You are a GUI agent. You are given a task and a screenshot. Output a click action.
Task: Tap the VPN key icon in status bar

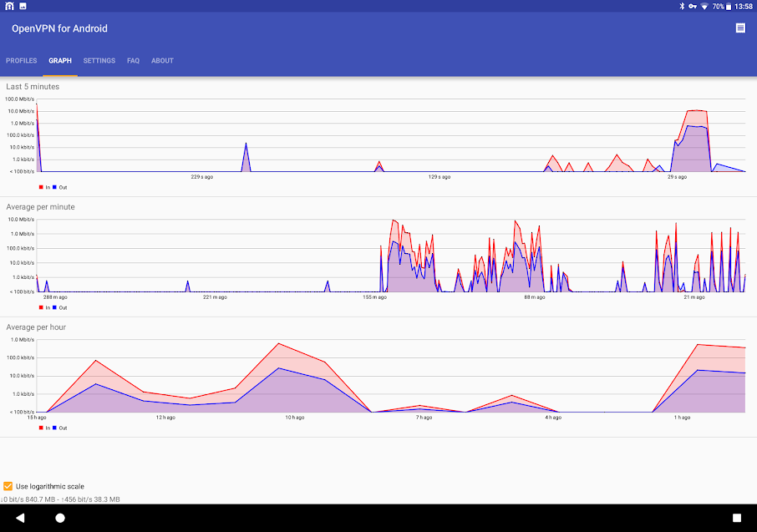click(x=693, y=6)
